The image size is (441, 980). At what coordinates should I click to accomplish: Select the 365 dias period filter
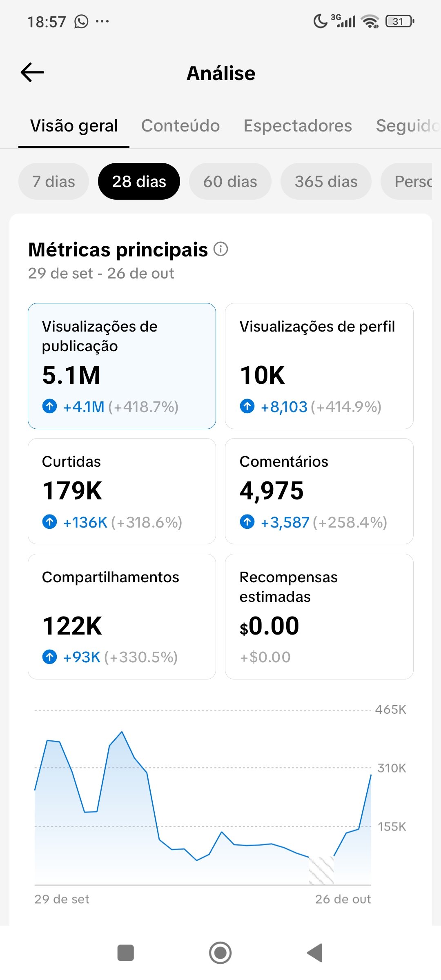pyautogui.click(x=326, y=181)
